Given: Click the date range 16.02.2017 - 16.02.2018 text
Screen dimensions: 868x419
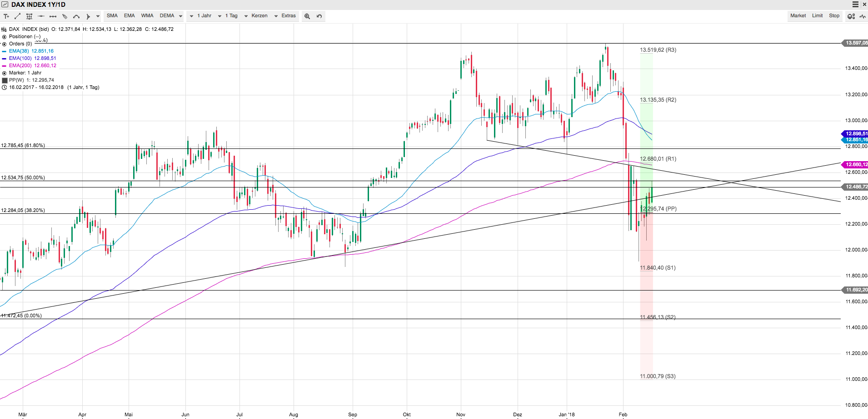Looking at the screenshot, I should [36, 88].
